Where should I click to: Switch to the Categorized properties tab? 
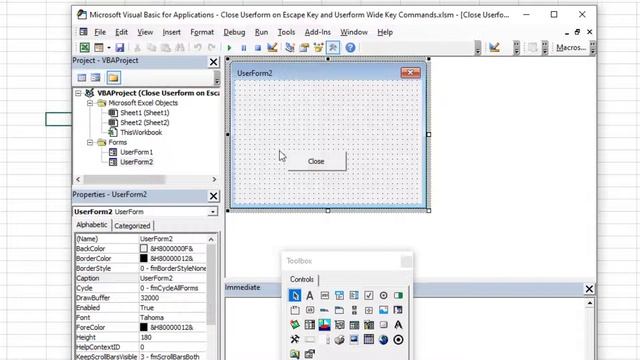[132, 226]
